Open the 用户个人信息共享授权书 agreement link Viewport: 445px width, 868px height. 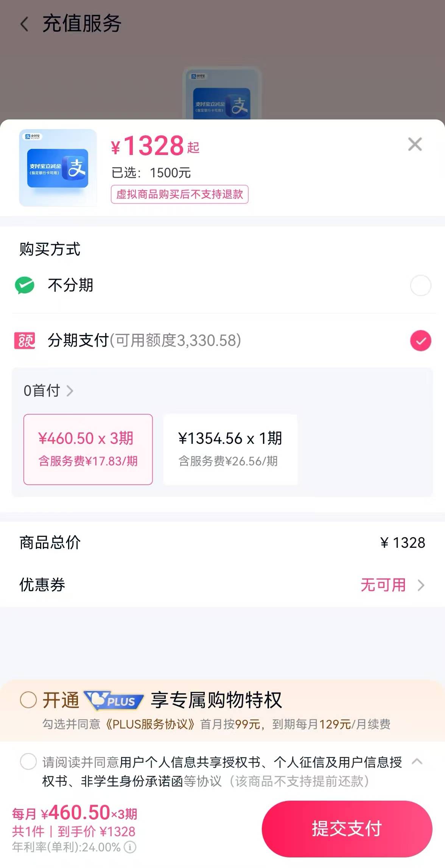(x=189, y=762)
